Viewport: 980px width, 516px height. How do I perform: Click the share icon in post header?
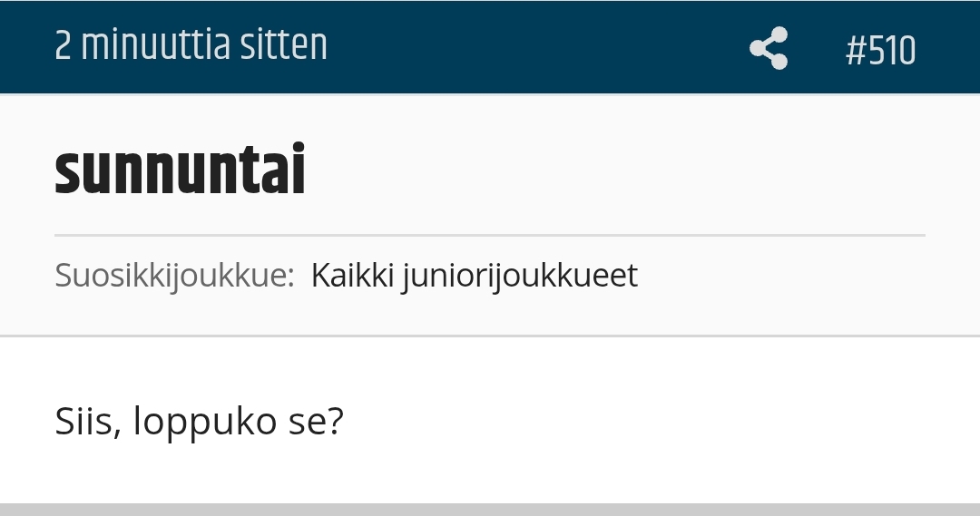pyautogui.click(x=769, y=48)
